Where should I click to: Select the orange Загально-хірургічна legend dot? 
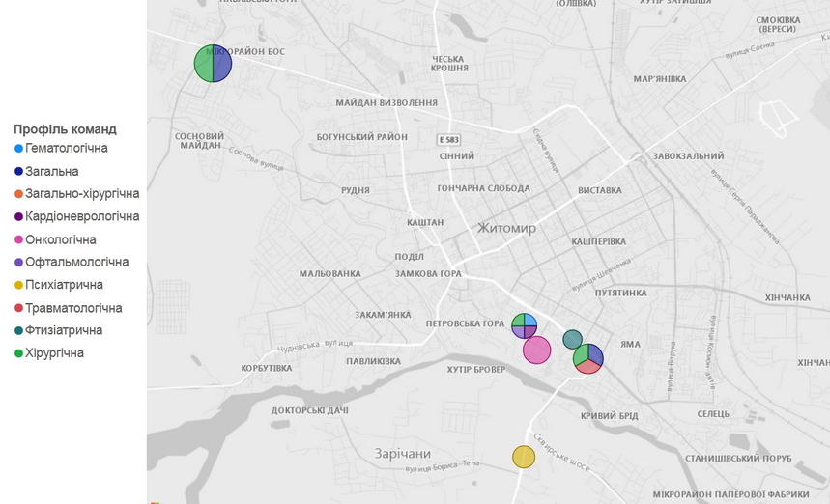pyautogui.click(x=19, y=194)
